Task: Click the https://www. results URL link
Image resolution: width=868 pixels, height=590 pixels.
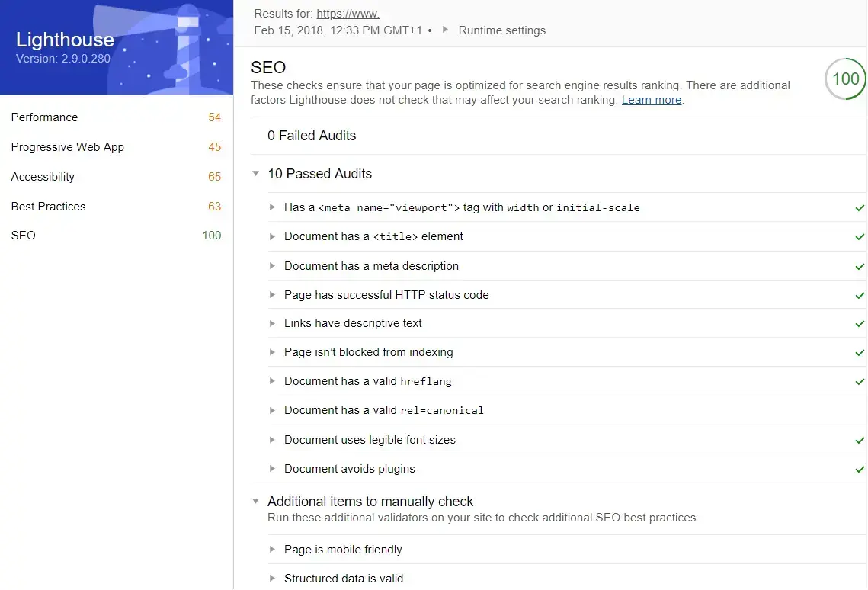Action: tap(348, 14)
